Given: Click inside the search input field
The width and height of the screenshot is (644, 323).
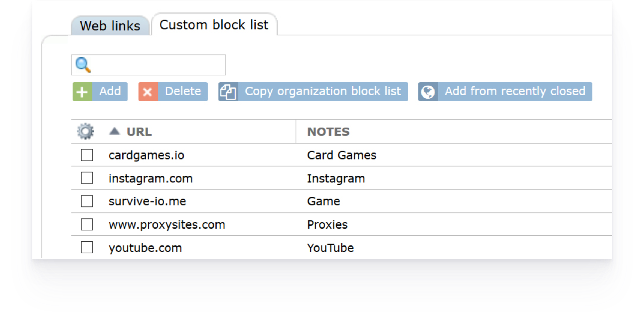Looking at the screenshot, I should tap(157, 65).
